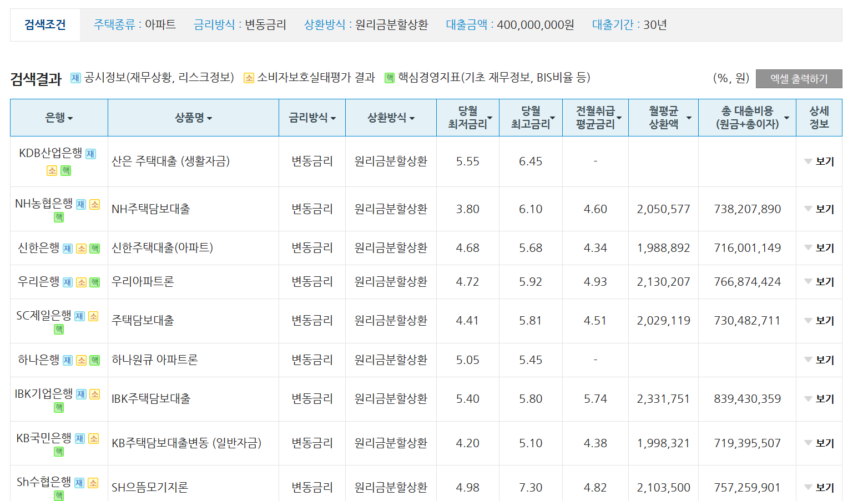Click SC제일은행 재 disclosure icon
Screen dimensions: 868x501
80,316
